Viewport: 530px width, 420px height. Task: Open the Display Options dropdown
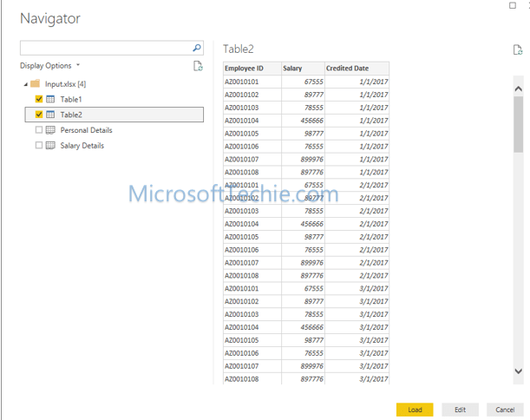50,66
